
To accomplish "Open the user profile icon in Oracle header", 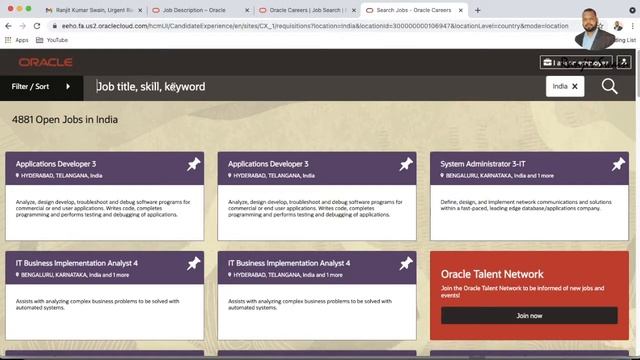I will point(624,62).
